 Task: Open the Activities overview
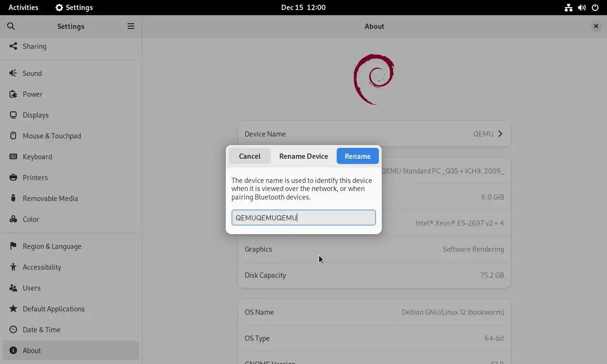point(23,8)
